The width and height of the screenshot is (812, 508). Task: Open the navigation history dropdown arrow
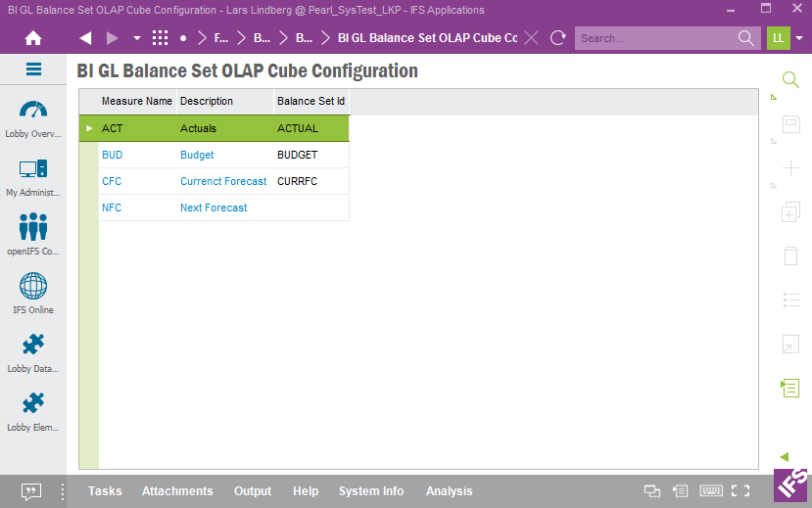click(137, 38)
